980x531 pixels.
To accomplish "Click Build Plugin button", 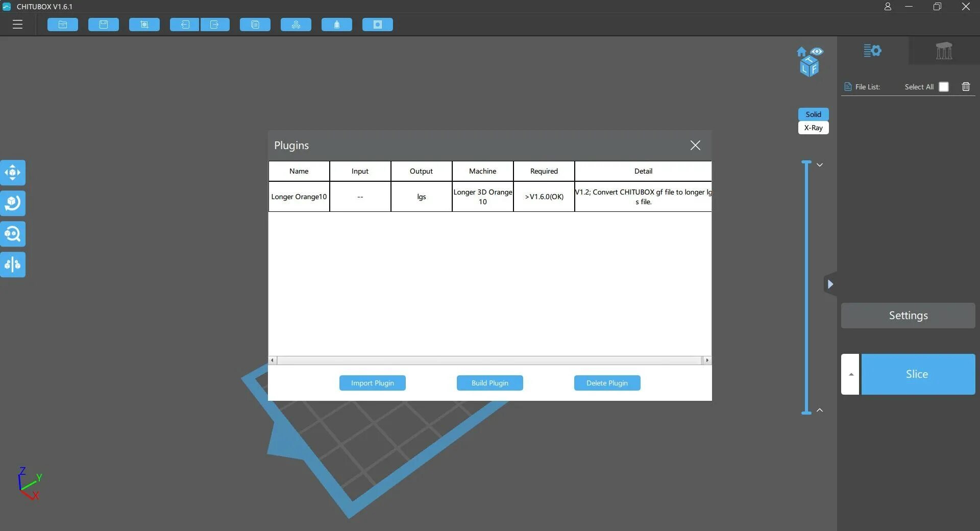I will [x=490, y=383].
